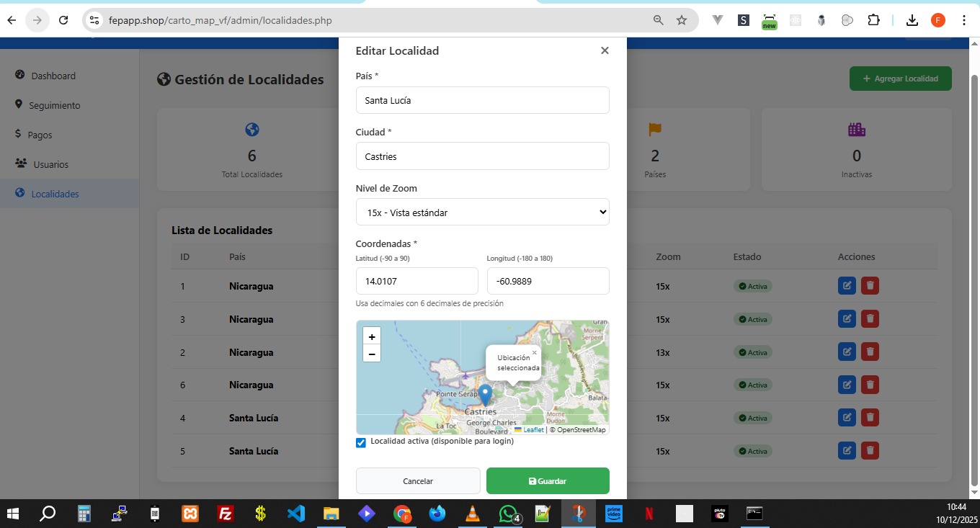Close the Editar Localidad dialog with X
The width and height of the screenshot is (980, 528).
pos(605,50)
